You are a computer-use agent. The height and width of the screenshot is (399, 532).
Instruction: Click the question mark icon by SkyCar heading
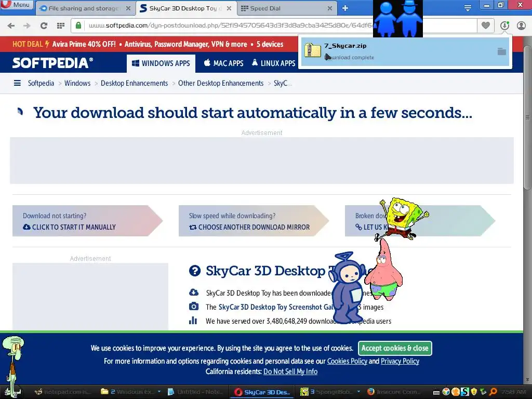pos(195,271)
